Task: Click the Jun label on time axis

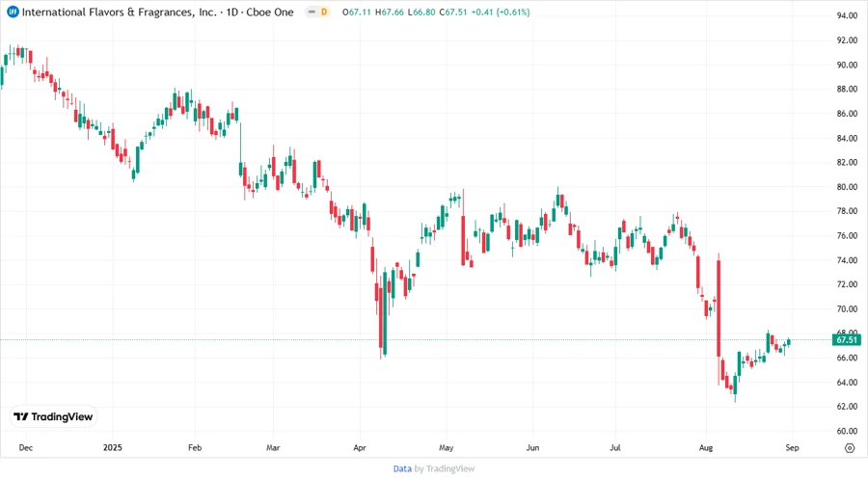Action: pyautogui.click(x=532, y=447)
